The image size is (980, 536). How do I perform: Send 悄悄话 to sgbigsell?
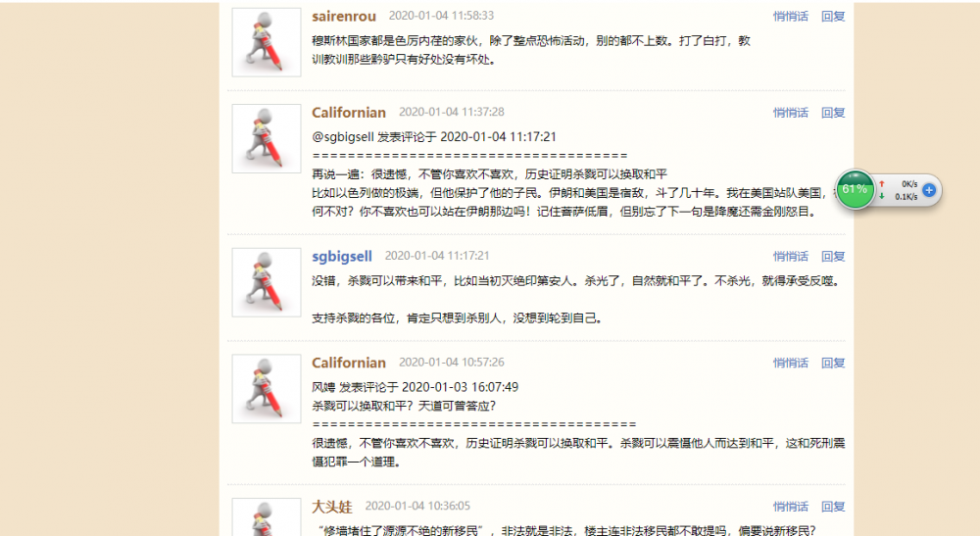791,256
